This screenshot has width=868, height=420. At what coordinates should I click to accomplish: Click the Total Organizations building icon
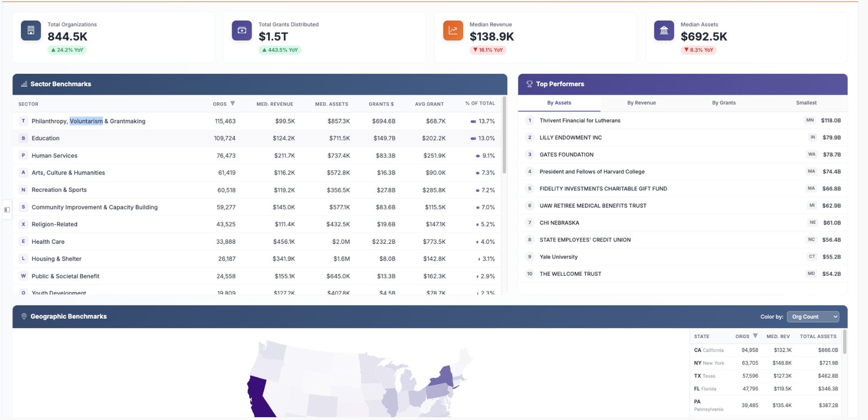point(31,30)
